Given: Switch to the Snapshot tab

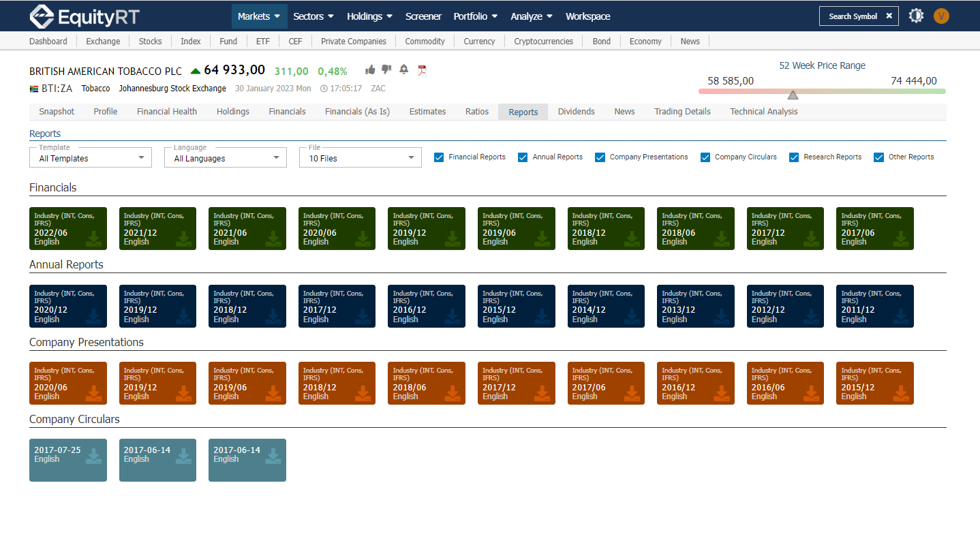Looking at the screenshot, I should point(57,112).
